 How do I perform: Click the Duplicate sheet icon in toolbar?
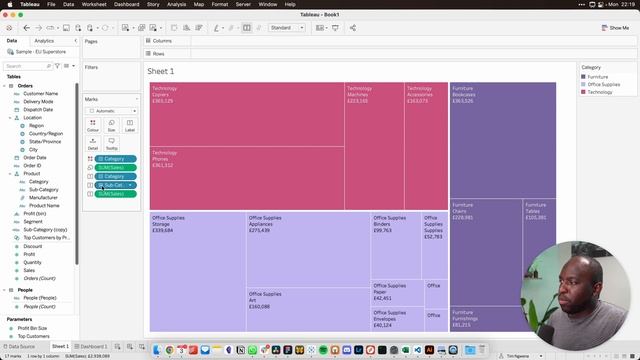[142, 28]
